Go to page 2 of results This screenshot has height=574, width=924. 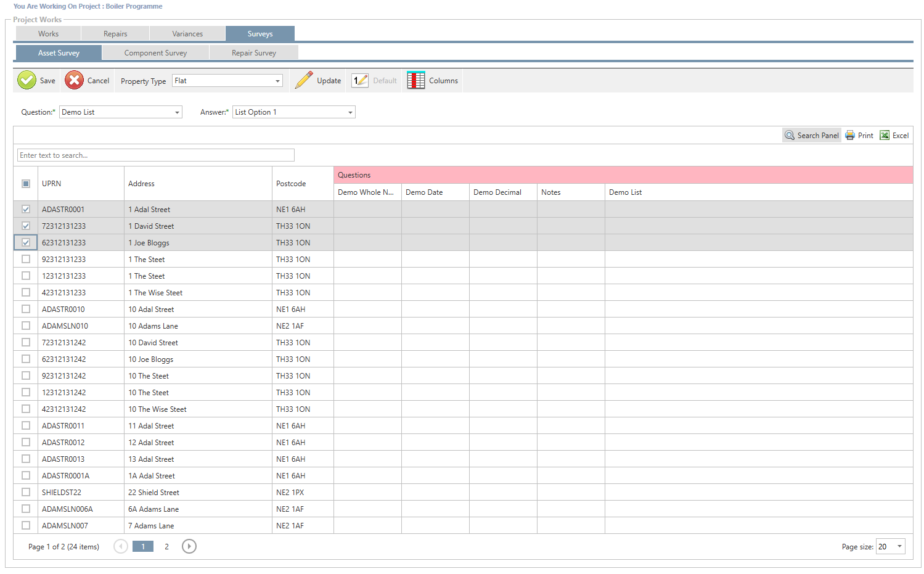pos(166,546)
